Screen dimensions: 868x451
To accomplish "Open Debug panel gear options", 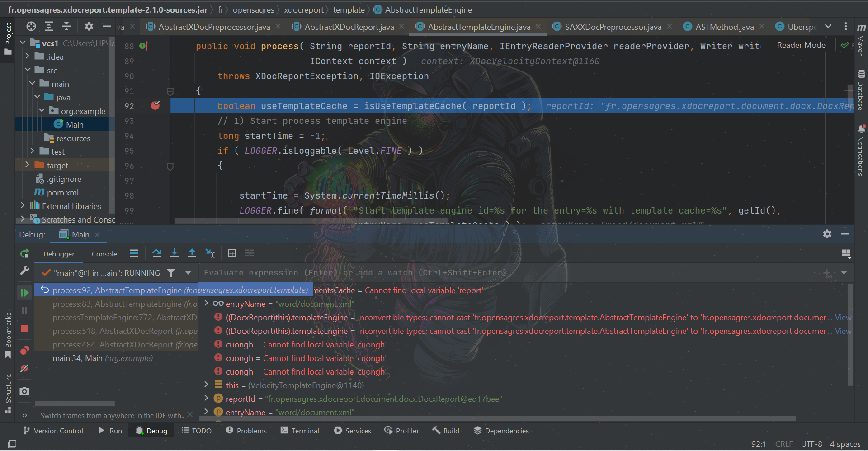I will (x=827, y=234).
